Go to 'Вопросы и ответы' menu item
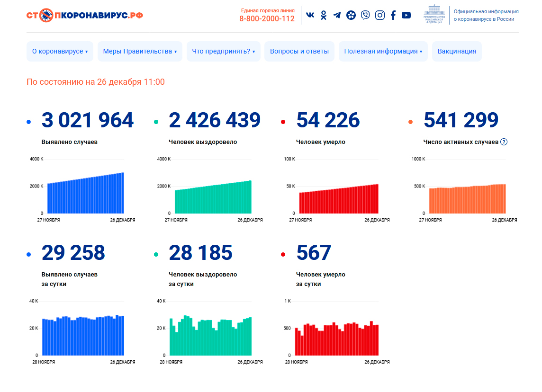The width and height of the screenshot is (542, 392). pyautogui.click(x=299, y=51)
